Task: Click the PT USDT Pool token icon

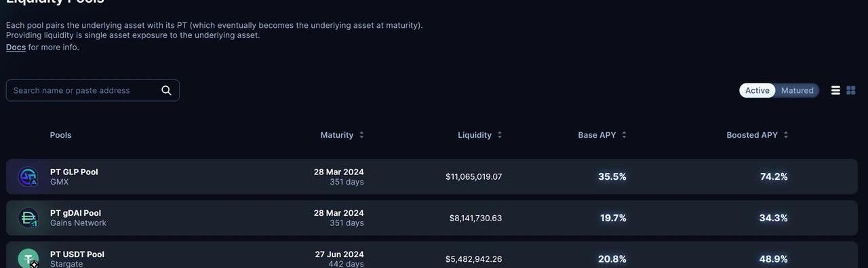Action: click(x=28, y=259)
